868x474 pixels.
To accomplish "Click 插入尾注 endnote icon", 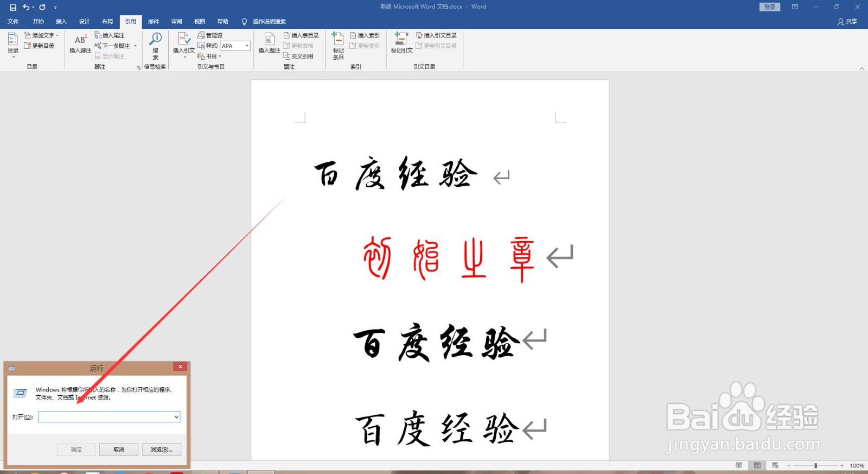I will pyautogui.click(x=110, y=35).
